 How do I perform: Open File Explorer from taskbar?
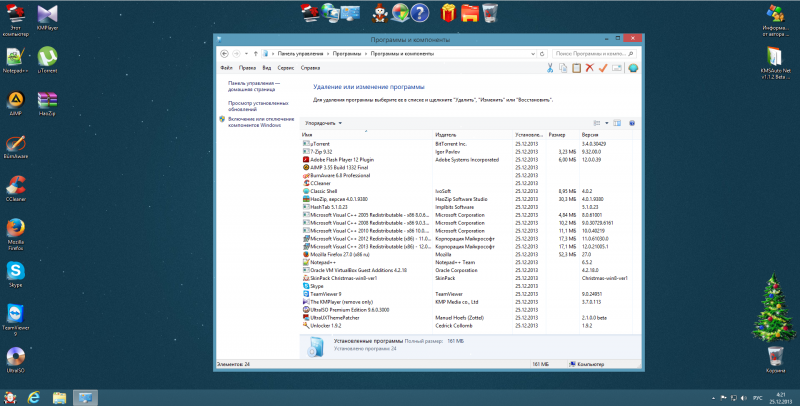point(60,398)
